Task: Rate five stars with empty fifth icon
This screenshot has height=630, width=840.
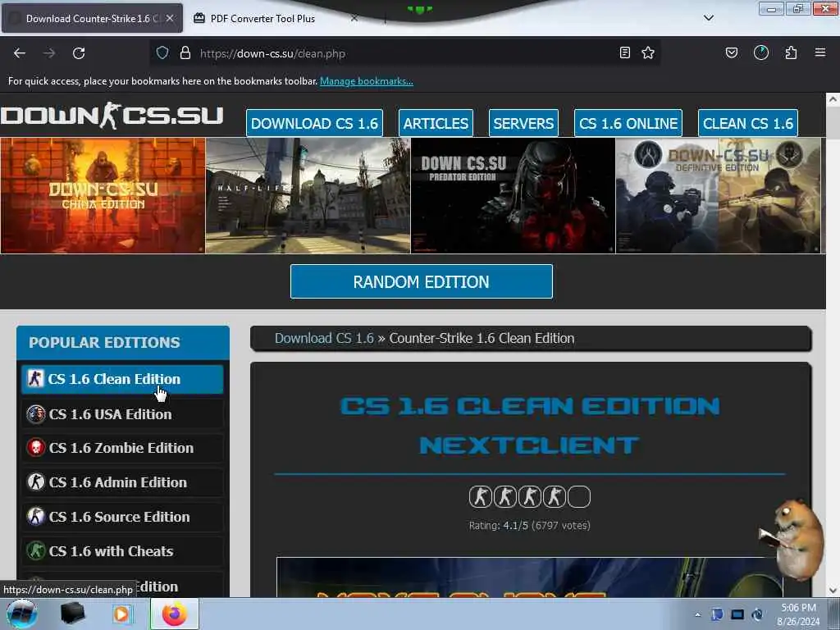Action: (578, 496)
